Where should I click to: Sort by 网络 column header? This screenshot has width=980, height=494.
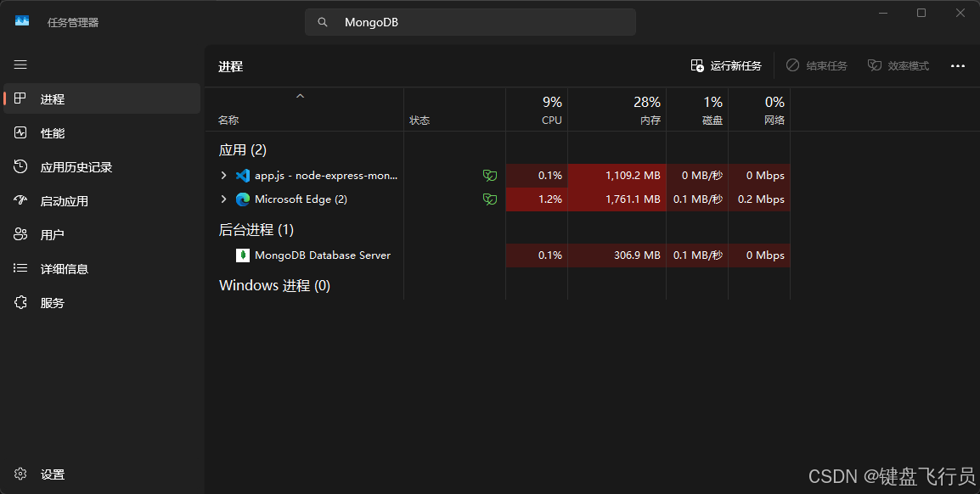758,109
